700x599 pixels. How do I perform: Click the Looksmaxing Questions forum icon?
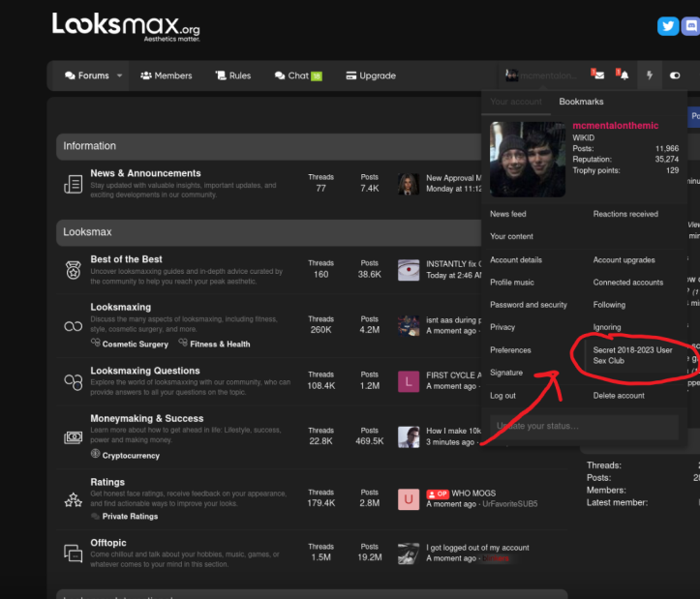click(74, 381)
